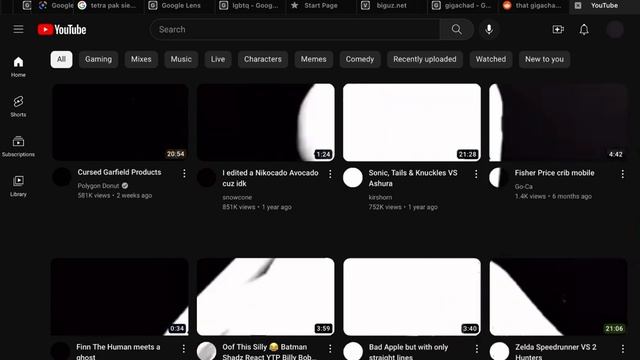Screen dimensions: 640x360
Task: Open Subscriptions in sidebar
Action: (18, 146)
